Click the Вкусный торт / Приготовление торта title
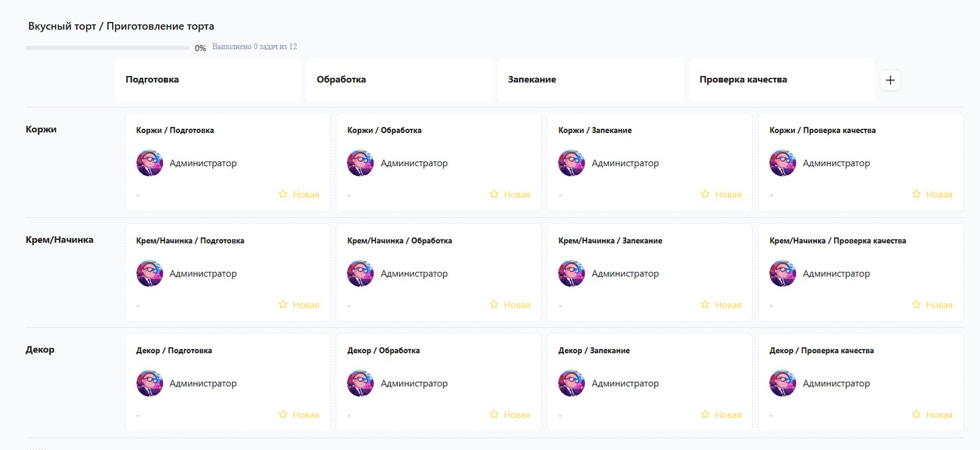 point(121,26)
